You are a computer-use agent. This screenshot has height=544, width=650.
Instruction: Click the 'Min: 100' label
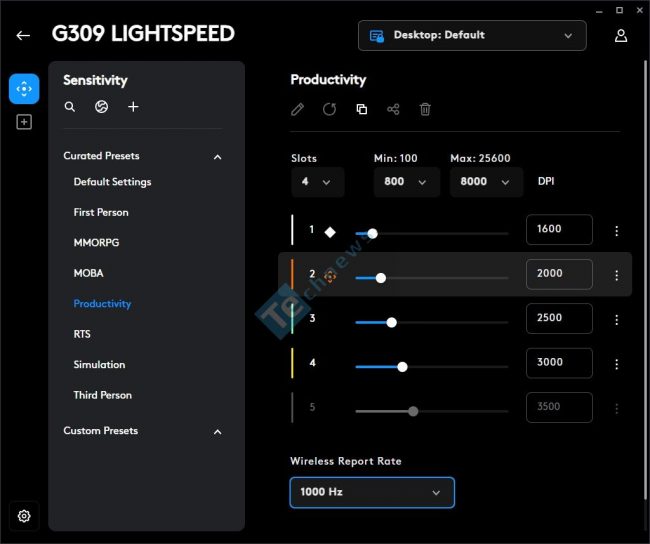395,158
